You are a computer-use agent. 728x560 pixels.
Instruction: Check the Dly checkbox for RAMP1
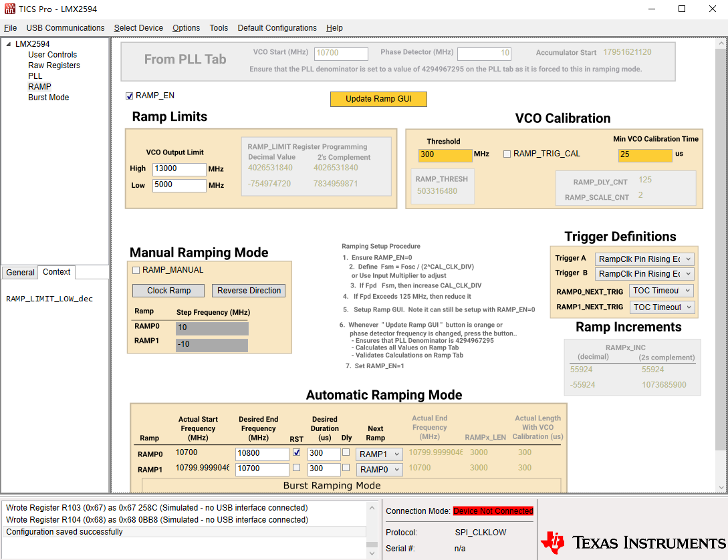coord(346,468)
